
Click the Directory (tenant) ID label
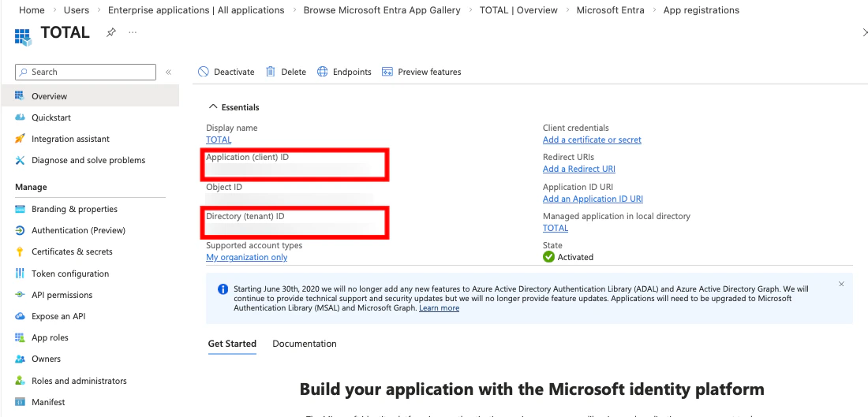coord(245,216)
